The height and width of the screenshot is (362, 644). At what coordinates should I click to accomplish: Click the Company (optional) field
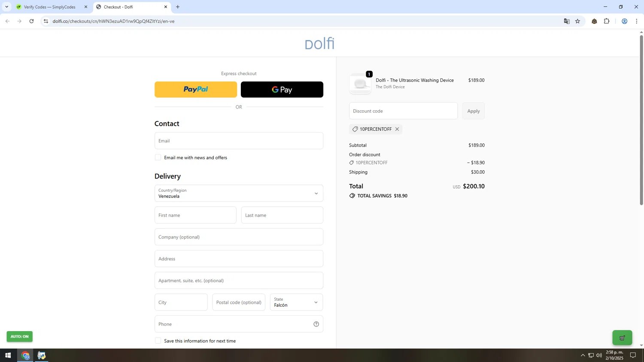click(x=239, y=237)
